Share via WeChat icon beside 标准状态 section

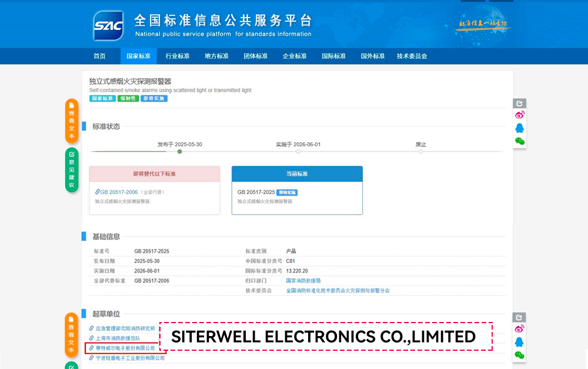(x=519, y=141)
